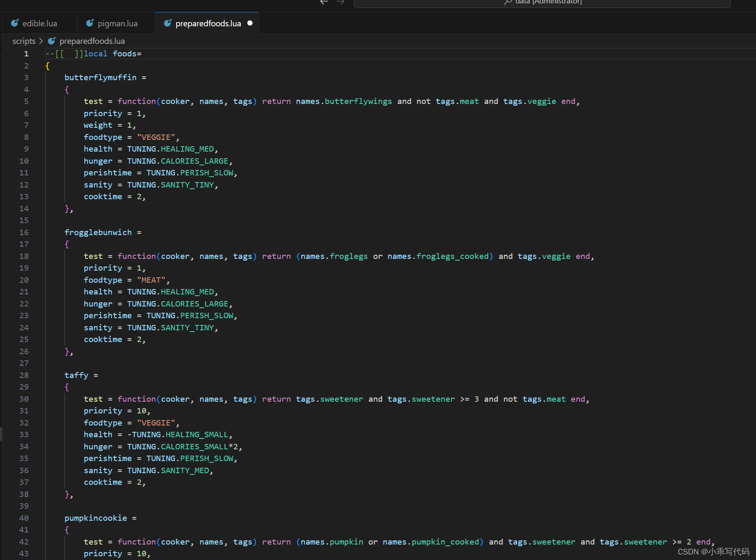Image resolution: width=756 pixels, height=560 pixels.
Task: Select the preparedfoods.lua tab
Action: click(207, 23)
